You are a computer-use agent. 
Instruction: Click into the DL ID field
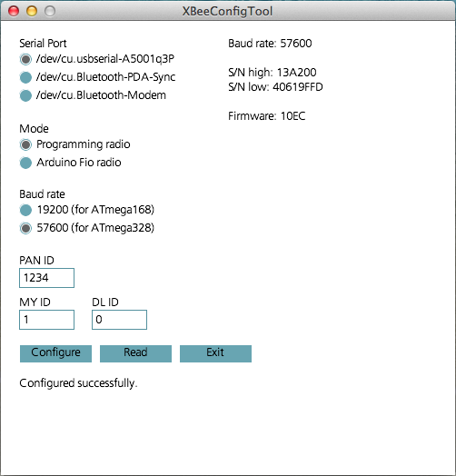pyautogui.click(x=119, y=320)
